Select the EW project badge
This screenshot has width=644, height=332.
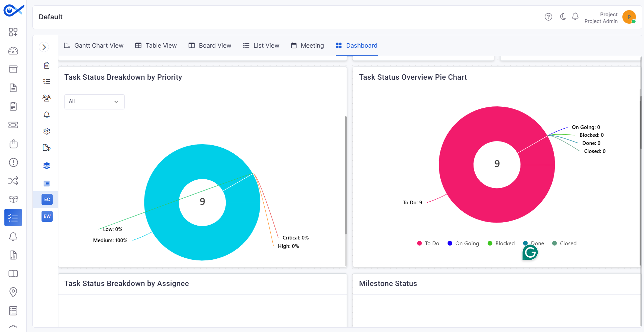tap(47, 216)
